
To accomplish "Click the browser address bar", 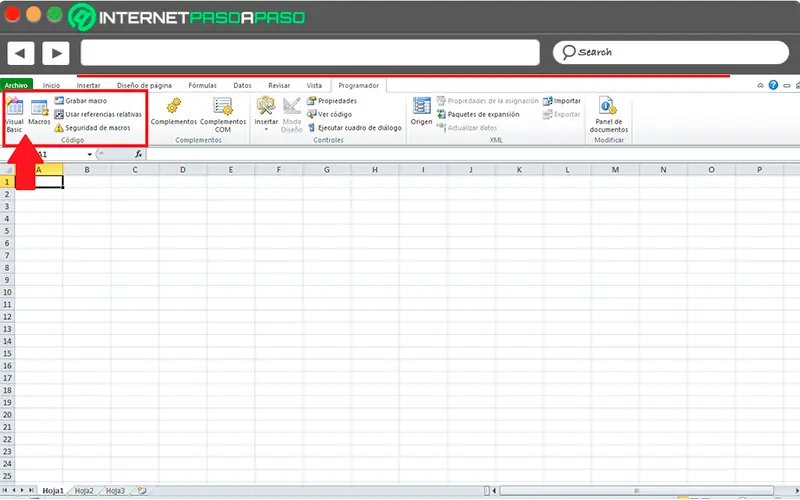I will [x=310, y=53].
